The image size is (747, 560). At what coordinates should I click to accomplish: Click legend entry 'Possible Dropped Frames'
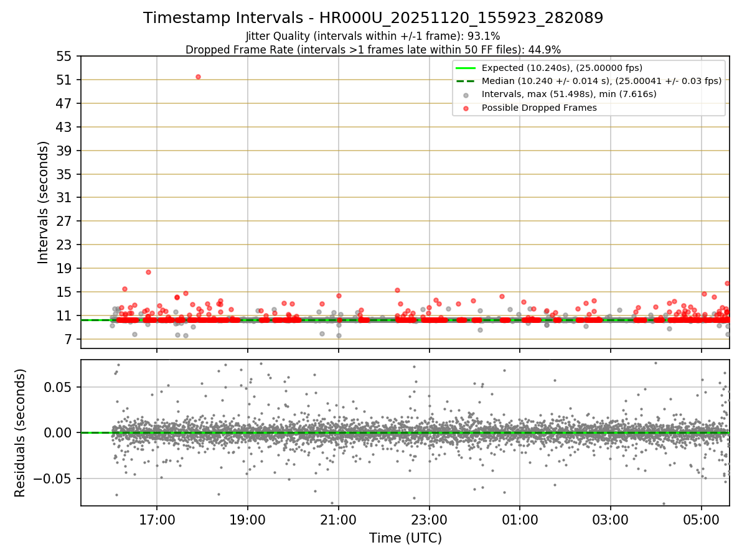tap(539, 108)
